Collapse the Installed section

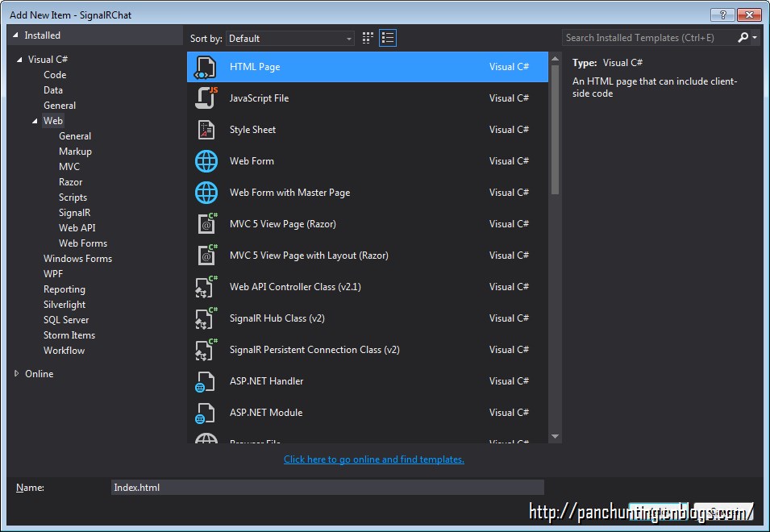15,35
